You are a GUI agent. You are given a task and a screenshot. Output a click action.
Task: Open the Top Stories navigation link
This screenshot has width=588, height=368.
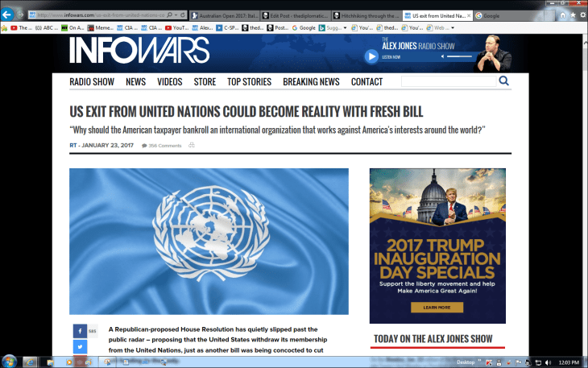pyautogui.click(x=249, y=82)
